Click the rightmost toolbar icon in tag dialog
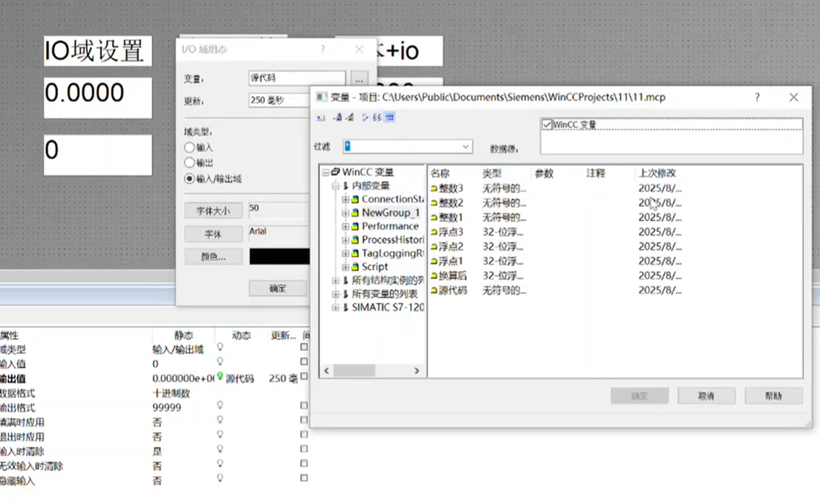Image resolution: width=820 pixels, height=504 pixels. coord(391,118)
